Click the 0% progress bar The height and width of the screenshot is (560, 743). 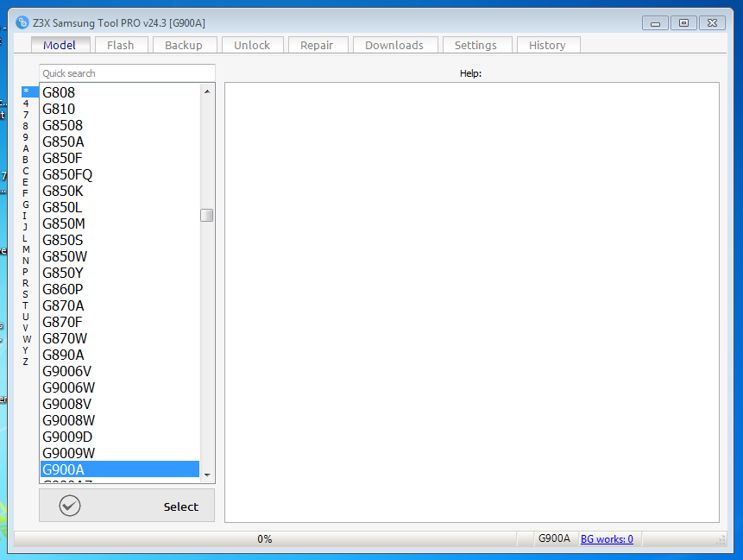pos(266,538)
